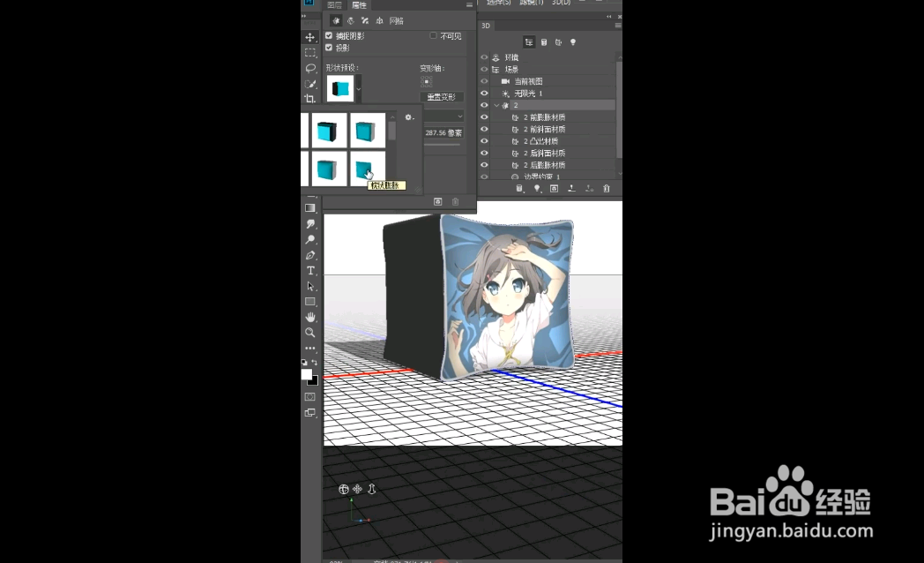
Task: Collapse the mesh layer 2 in 3D panel
Action: coord(496,105)
